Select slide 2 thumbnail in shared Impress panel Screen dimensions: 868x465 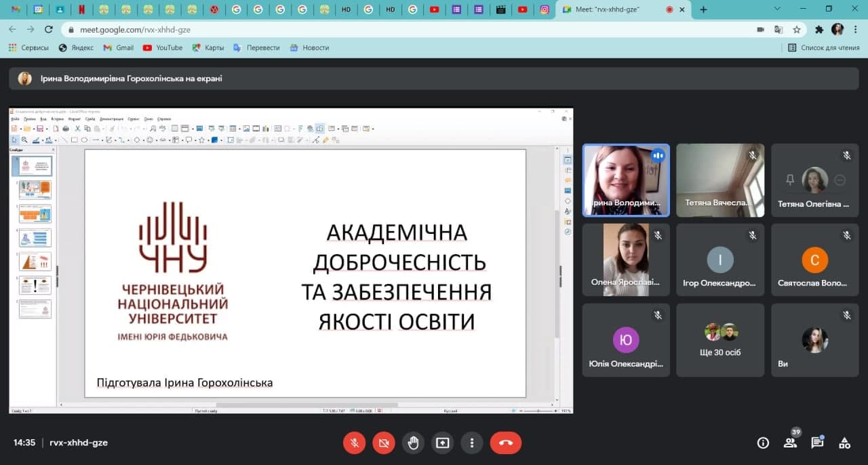pos(35,190)
